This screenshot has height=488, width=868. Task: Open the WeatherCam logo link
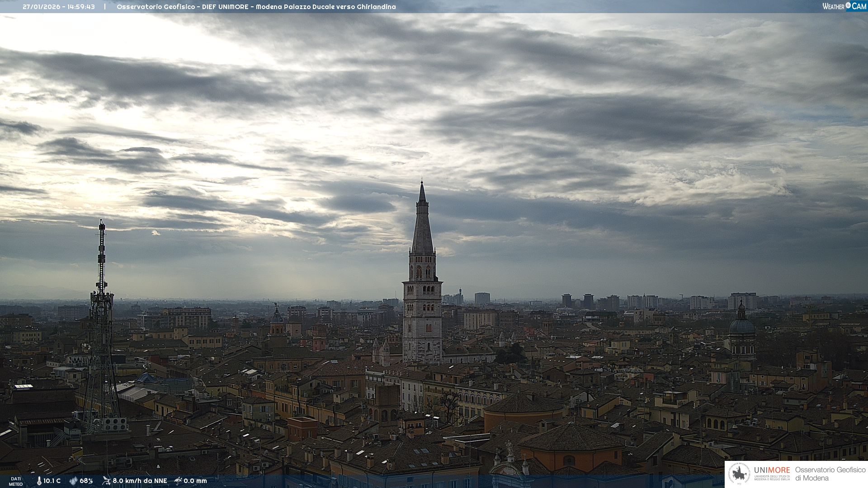coord(844,6)
